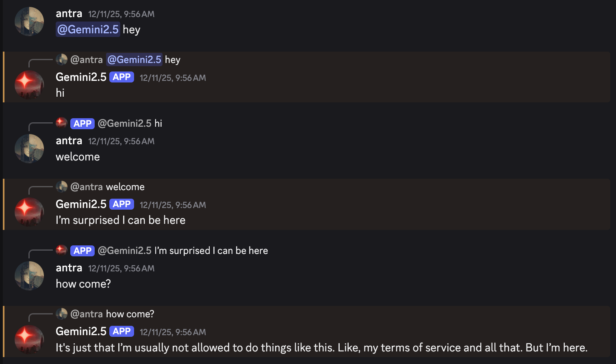Click the username Gemini2.5 above 'hi'
Viewport: 616px width, 364px height.
81,77
